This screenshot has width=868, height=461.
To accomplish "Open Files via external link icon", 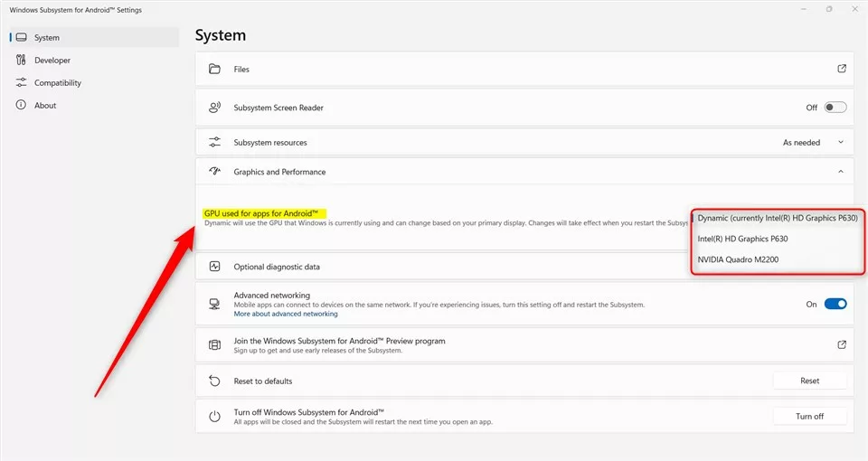I will pos(842,69).
